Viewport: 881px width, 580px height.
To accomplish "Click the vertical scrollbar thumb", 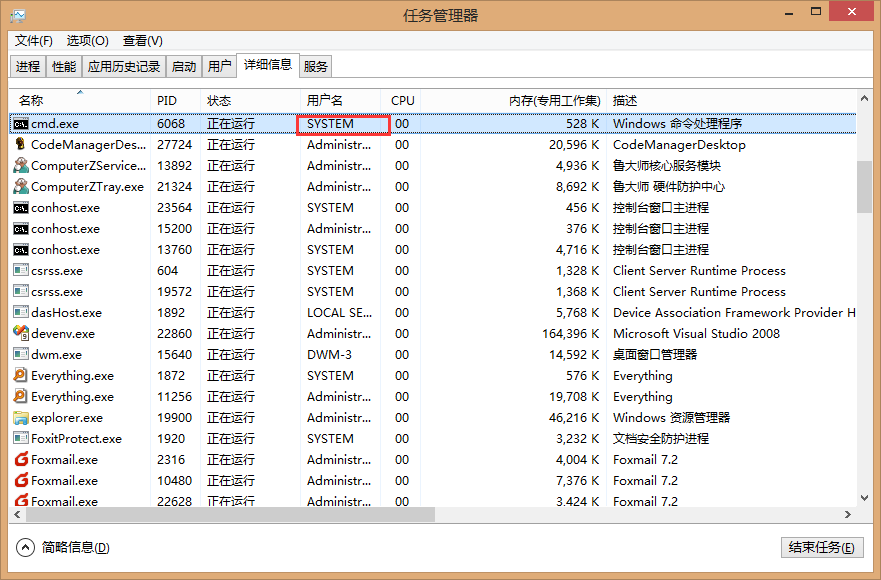I will tap(864, 187).
